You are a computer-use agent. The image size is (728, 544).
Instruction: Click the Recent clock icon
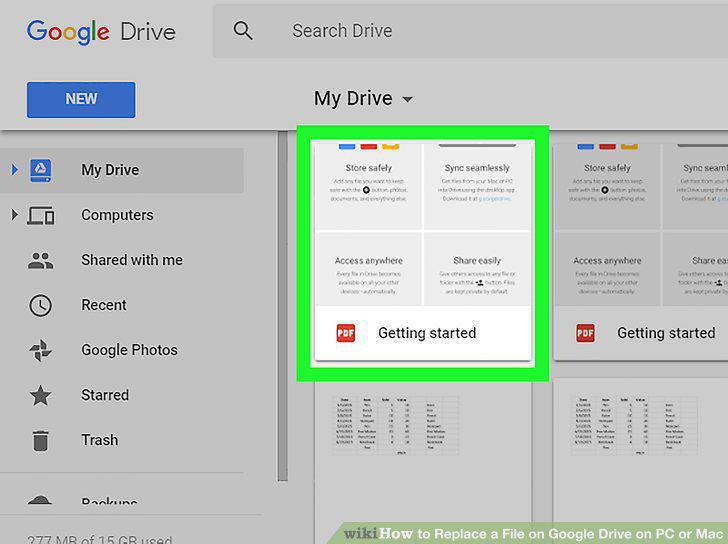click(40, 306)
